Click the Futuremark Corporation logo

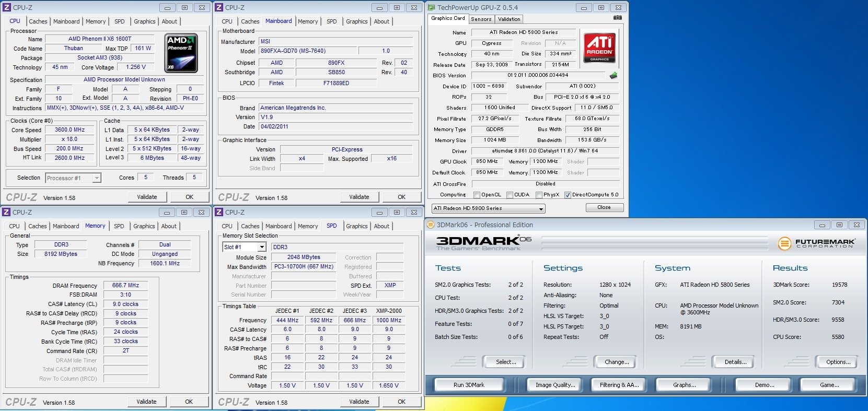coord(817,243)
